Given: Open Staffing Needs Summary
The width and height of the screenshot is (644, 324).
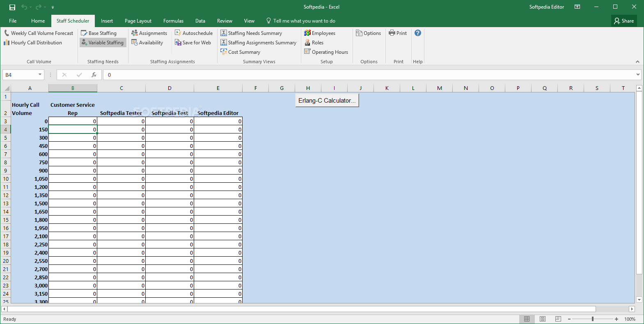Looking at the screenshot, I should 251,33.
